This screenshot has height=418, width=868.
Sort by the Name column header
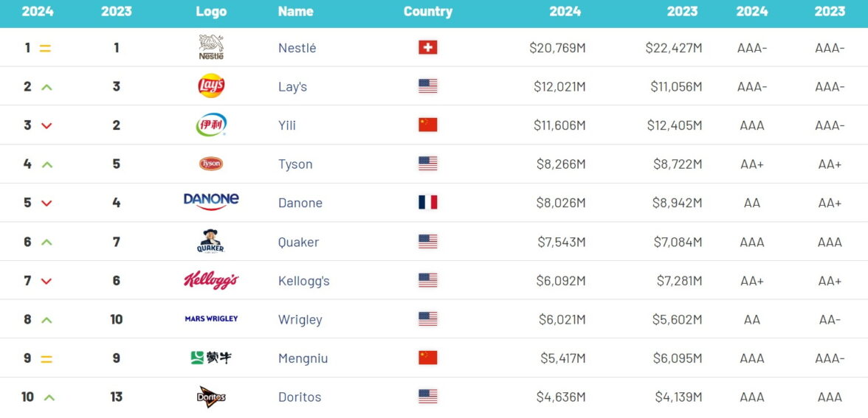tap(295, 12)
